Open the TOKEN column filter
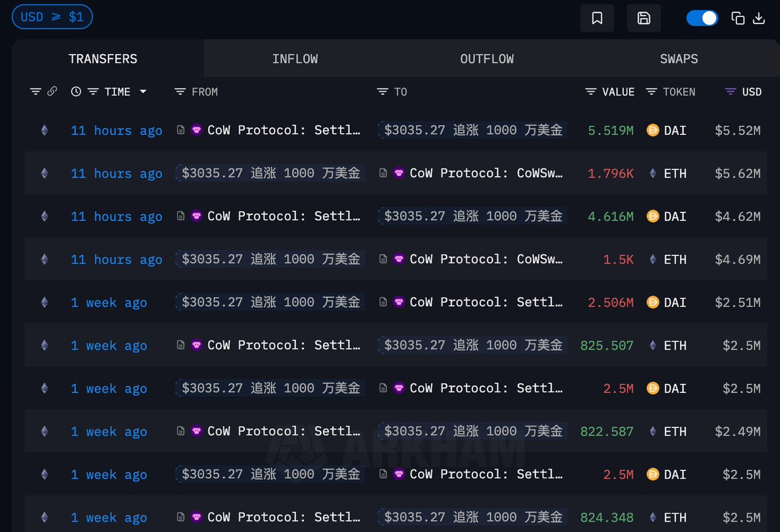780x532 pixels. [x=651, y=92]
